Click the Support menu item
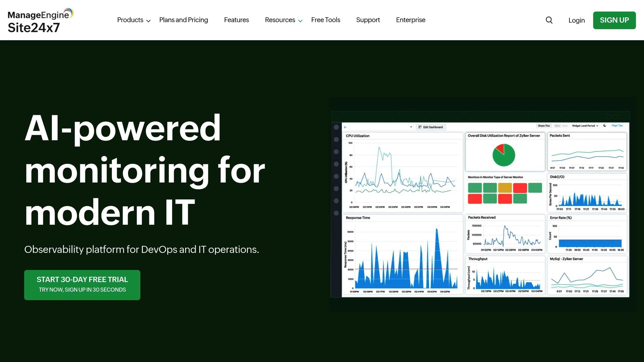The image size is (644, 362). 368,20
